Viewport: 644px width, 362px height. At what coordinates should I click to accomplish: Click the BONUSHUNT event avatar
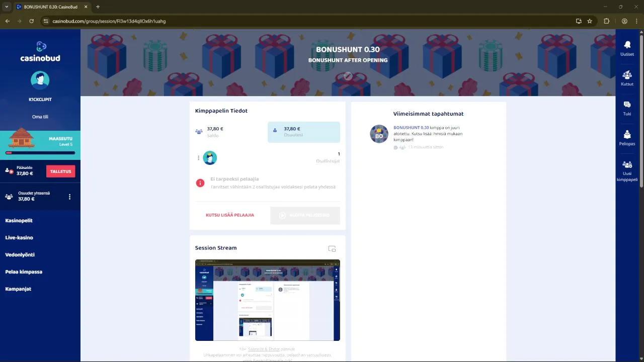coord(379,134)
